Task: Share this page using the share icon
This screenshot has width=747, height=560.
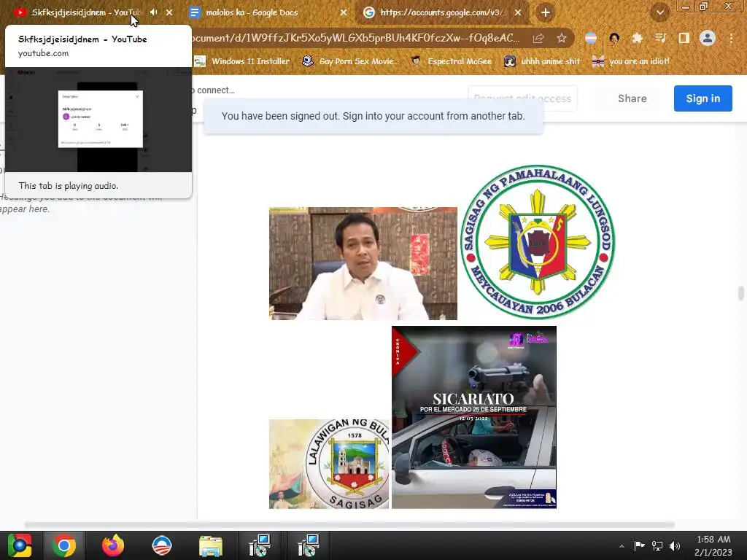Action: pyautogui.click(x=538, y=38)
